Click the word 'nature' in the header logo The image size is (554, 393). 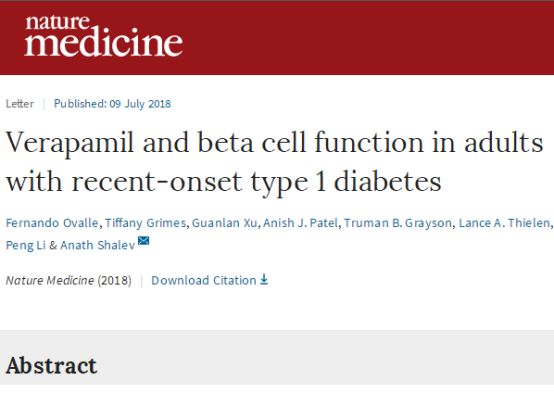click(57, 22)
